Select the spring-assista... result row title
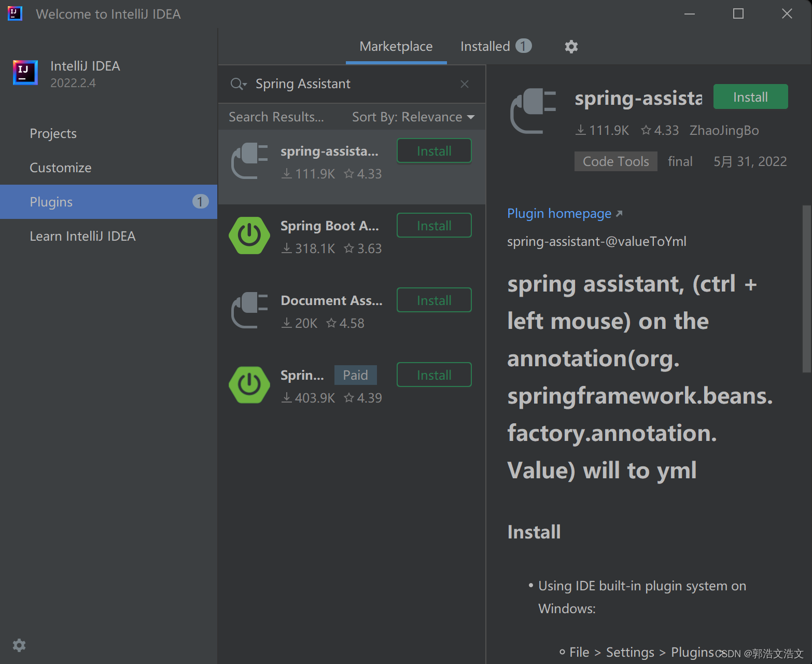Viewport: 812px width, 664px height. pos(329,151)
